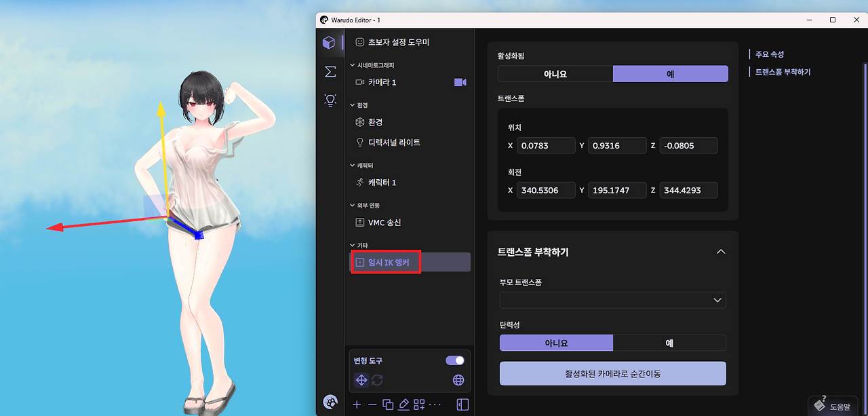Open the 부모 트랜스폼 dropdown

(613, 300)
